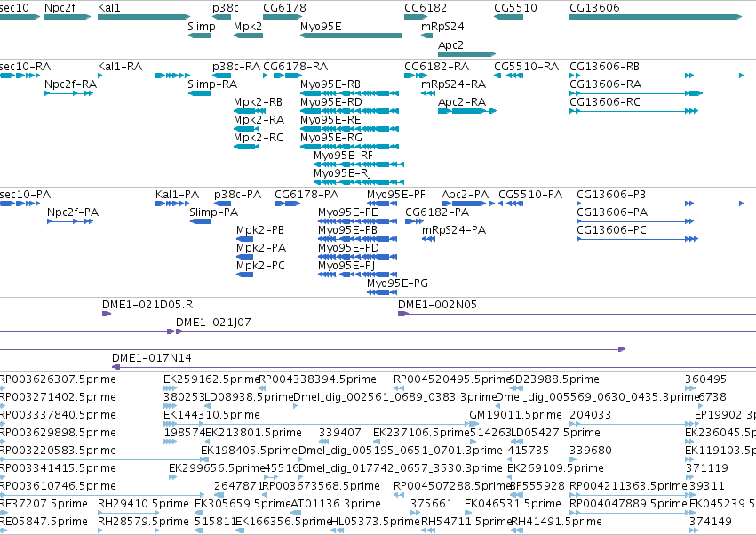Click the Mpk2-PB protein label

tap(260, 230)
